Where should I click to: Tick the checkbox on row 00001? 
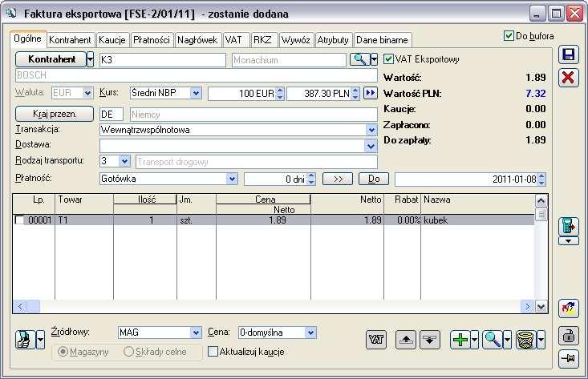pos(19,220)
